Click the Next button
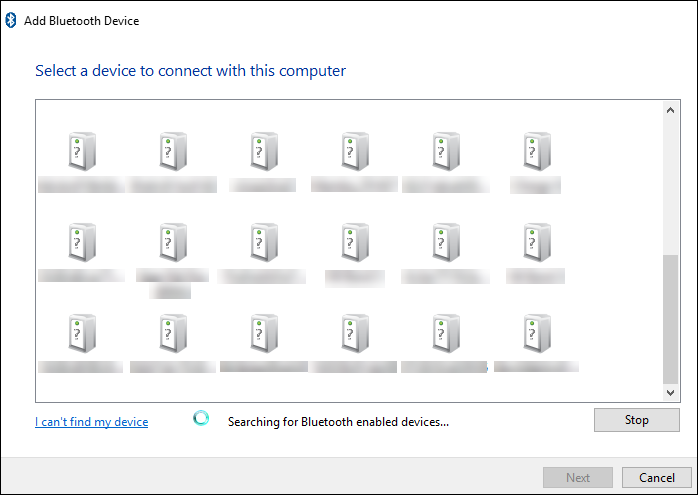Screen dimensions: 698x495 point(577,478)
